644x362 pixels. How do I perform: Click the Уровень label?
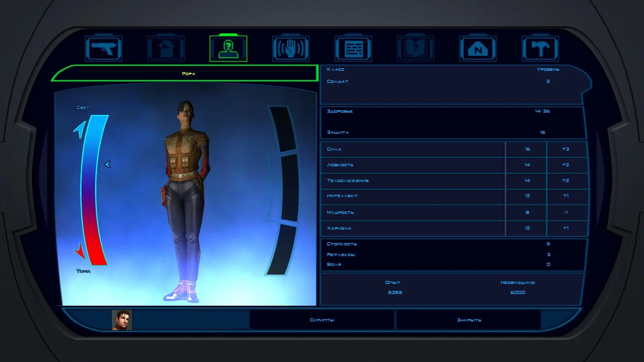(x=548, y=69)
